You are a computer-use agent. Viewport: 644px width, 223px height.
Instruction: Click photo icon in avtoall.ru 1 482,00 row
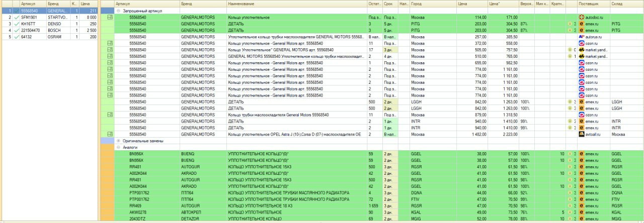pos(110,135)
